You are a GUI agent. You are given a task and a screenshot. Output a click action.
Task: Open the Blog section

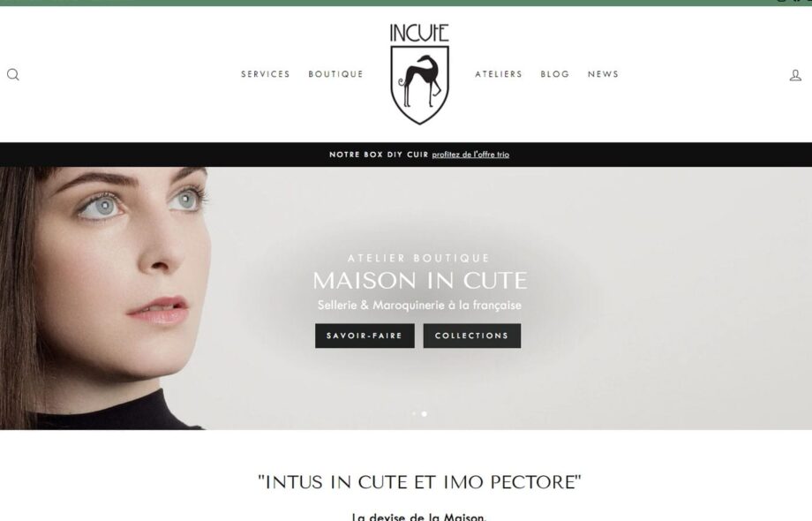(x=554, y=74)
